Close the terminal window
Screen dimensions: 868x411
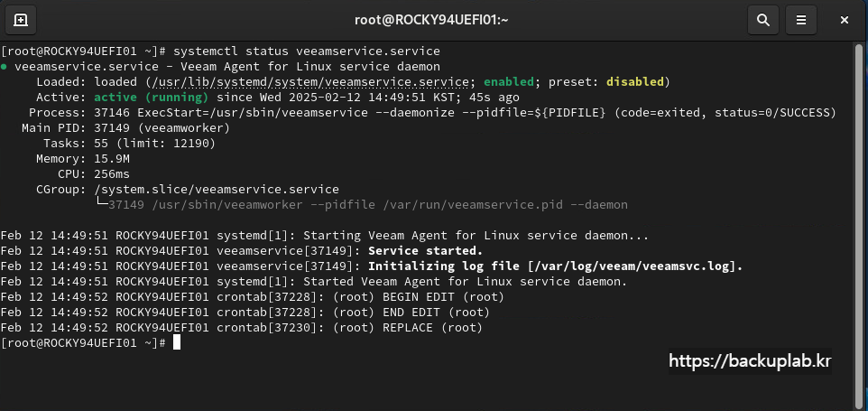[x=845, y=21]
